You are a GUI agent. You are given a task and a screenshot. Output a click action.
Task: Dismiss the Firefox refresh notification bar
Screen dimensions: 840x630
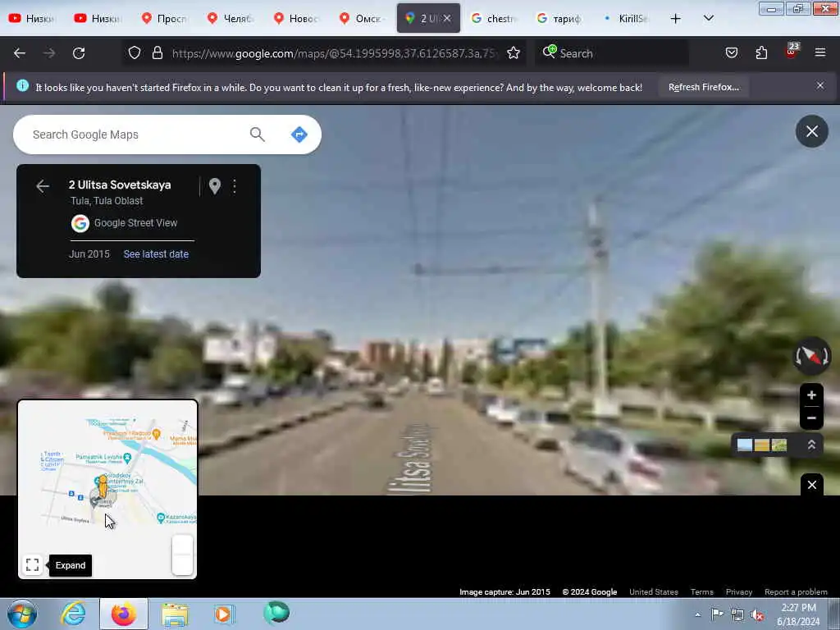coord(819,85)
